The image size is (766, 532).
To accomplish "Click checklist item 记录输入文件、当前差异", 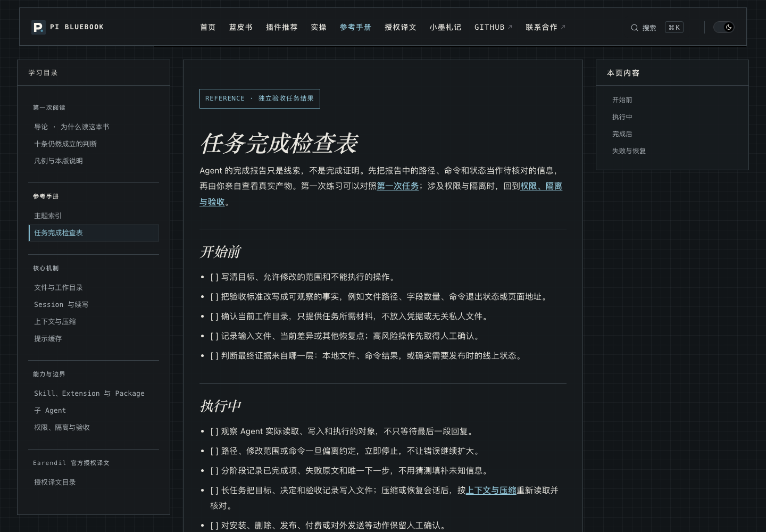I will click(x=346, y=336).
